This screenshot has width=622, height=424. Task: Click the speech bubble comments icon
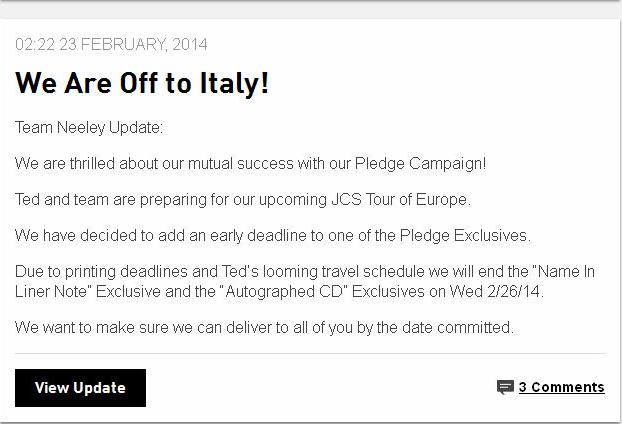coord(505,387)
